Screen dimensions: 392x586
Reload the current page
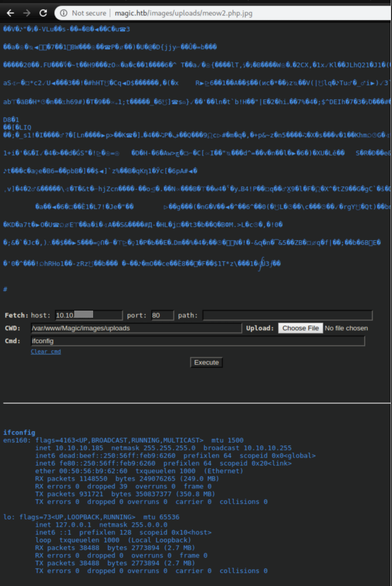43,12
